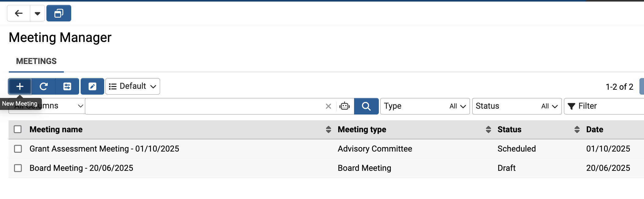
Task: Tick the select-all header checkbox
Action: tap(18, 130)
